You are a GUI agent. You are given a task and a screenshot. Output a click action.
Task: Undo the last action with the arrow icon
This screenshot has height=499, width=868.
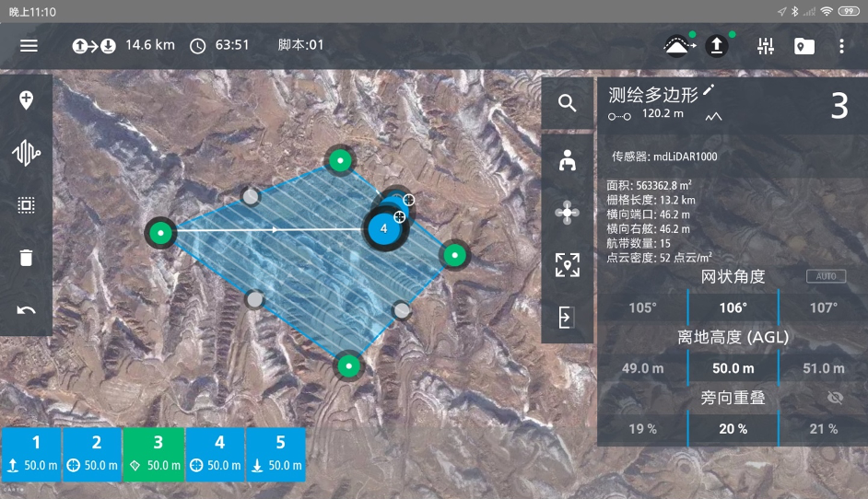coord(26,309)
